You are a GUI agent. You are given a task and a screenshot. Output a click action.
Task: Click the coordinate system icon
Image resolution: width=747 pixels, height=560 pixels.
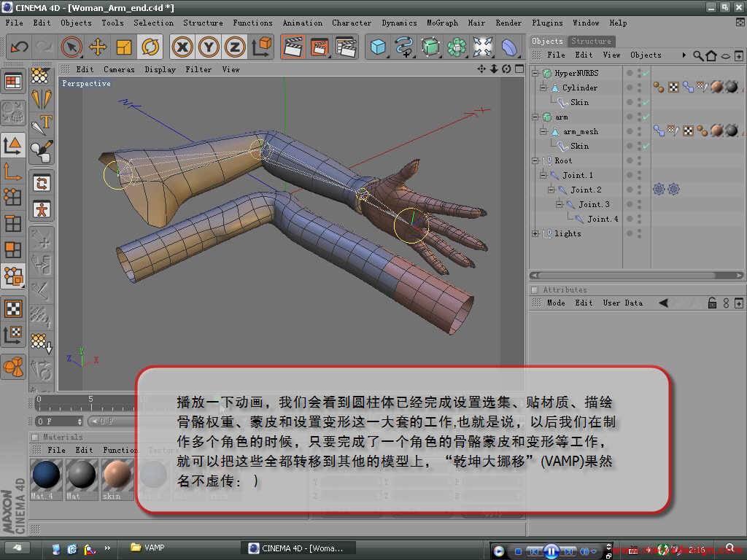[261, 47]
